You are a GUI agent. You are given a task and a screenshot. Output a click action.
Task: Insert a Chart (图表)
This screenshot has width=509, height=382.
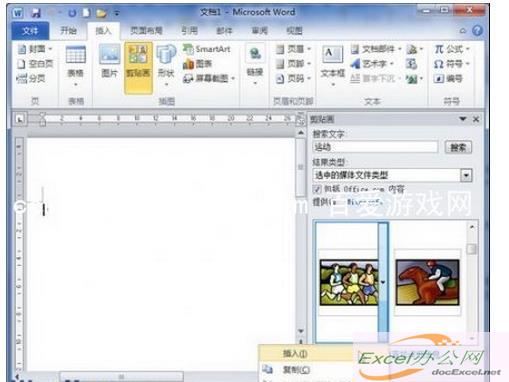[x=198, y=64]
